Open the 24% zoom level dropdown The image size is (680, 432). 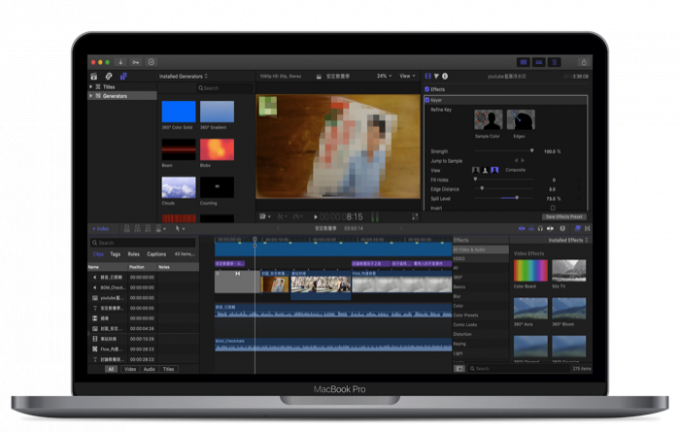pyautogui.click(x=382, y=76)
